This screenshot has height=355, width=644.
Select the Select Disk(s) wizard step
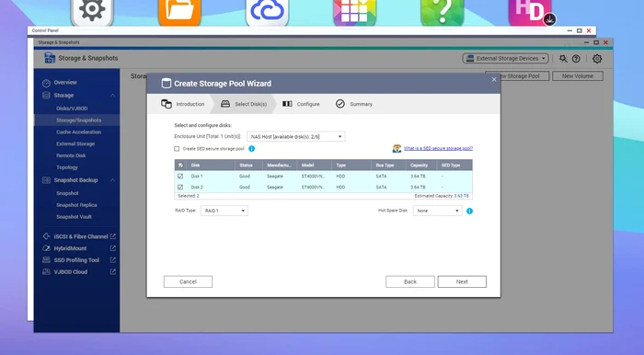click(x=244, y=104)
